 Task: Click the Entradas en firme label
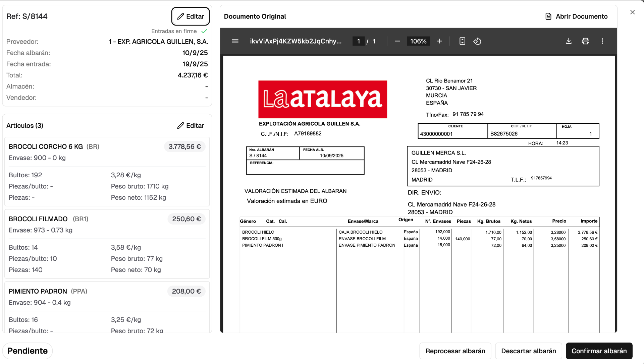click(174, 31)
